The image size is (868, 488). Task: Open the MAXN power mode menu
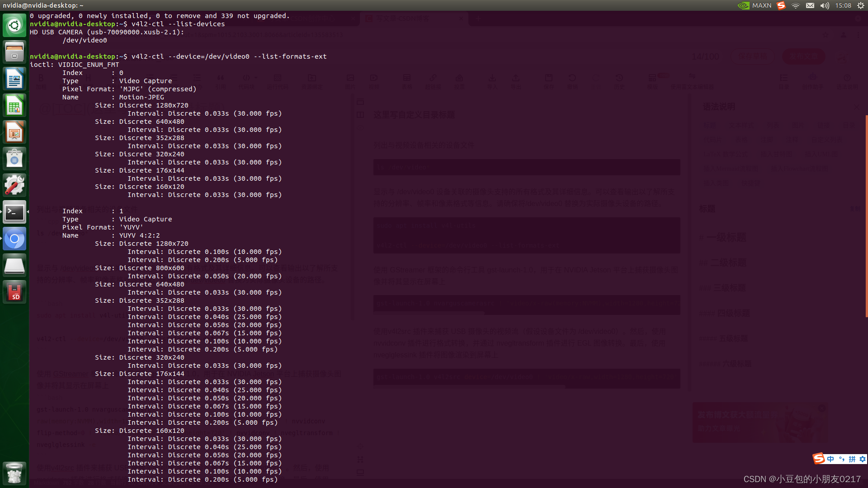pos(762,5)
